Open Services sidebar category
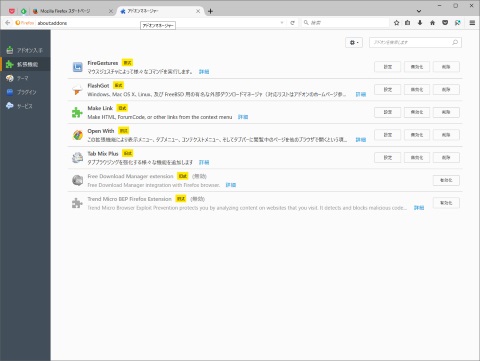The width and height of the screenshot is (480, 361). [25, 106]
